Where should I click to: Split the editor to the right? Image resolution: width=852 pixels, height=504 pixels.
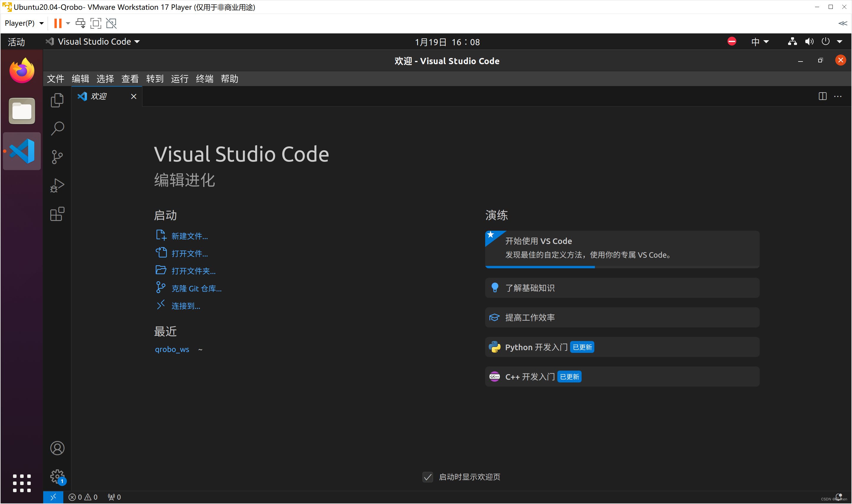pos(822,96)
